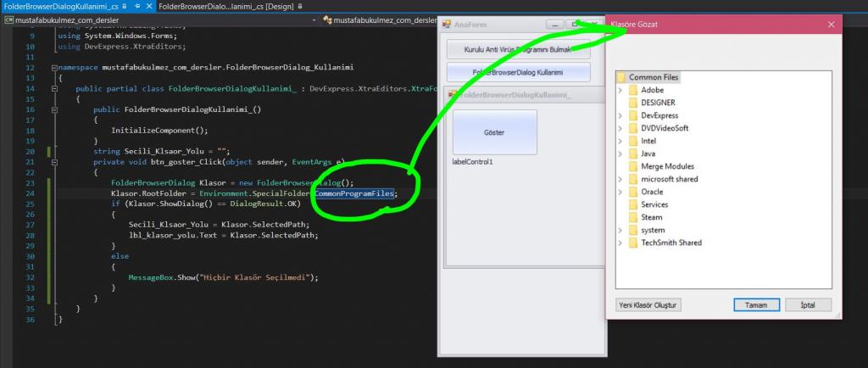Viewport: 868px width, 368px height.
Task: Select the Adobe folder icon
Action: click(x=633, y=90)
